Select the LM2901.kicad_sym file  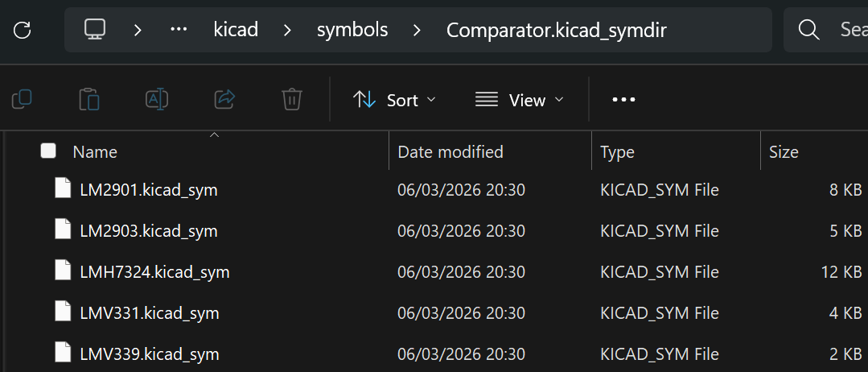click(x=149, y=190)
